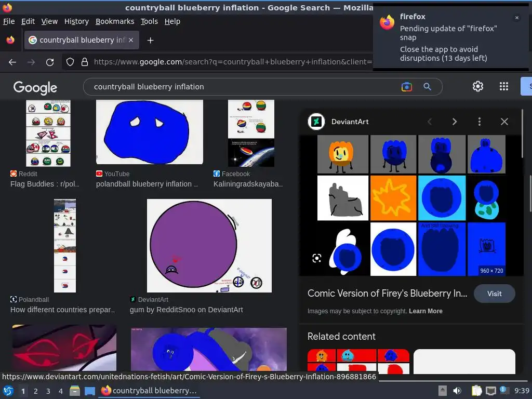Open the Facebook Kaliningradskaya image result

point(251,133)
